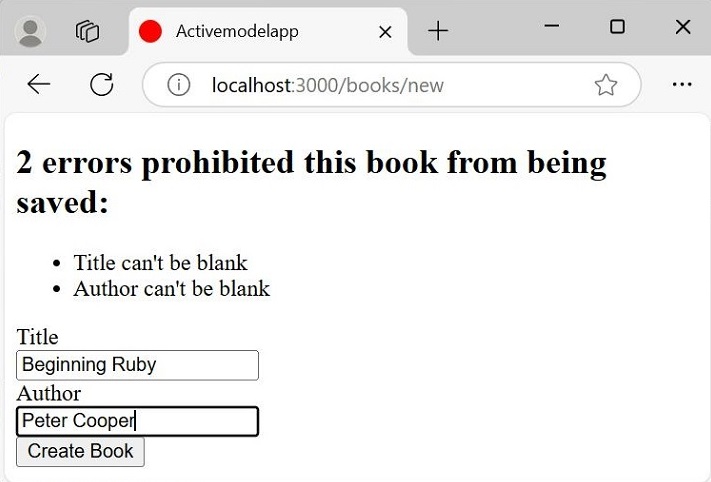Click the Author field label
711x482 pixels.
coord(48,393)
